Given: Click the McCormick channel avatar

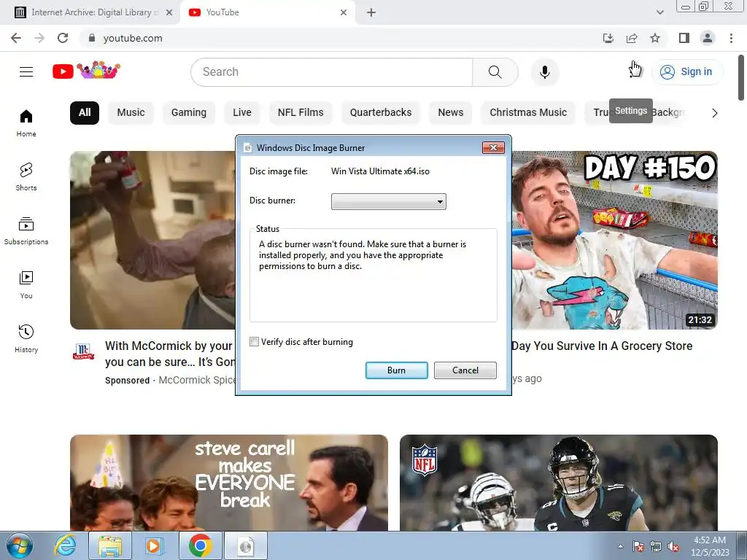Looking at the screenshot, I should point(83,351).
